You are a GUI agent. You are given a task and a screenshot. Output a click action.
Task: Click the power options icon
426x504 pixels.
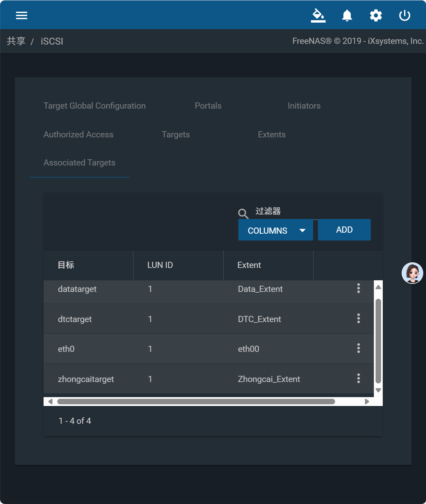[404, 15]
